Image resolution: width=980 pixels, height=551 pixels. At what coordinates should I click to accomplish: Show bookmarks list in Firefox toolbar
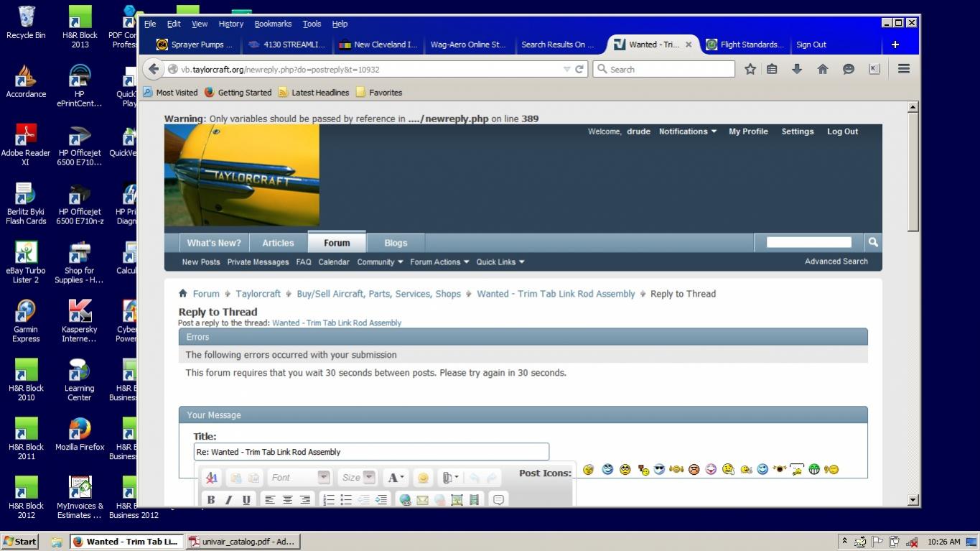coord(772,69)
